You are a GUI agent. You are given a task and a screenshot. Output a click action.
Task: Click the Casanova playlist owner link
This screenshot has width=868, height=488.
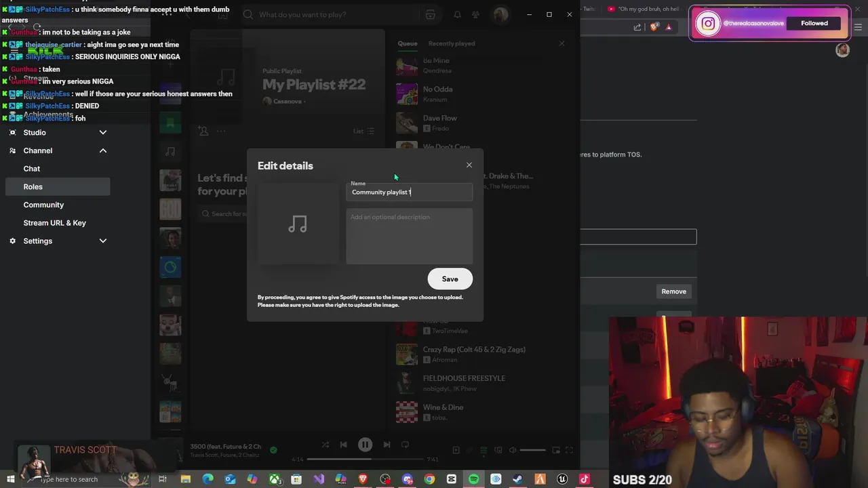pos(287,102)
